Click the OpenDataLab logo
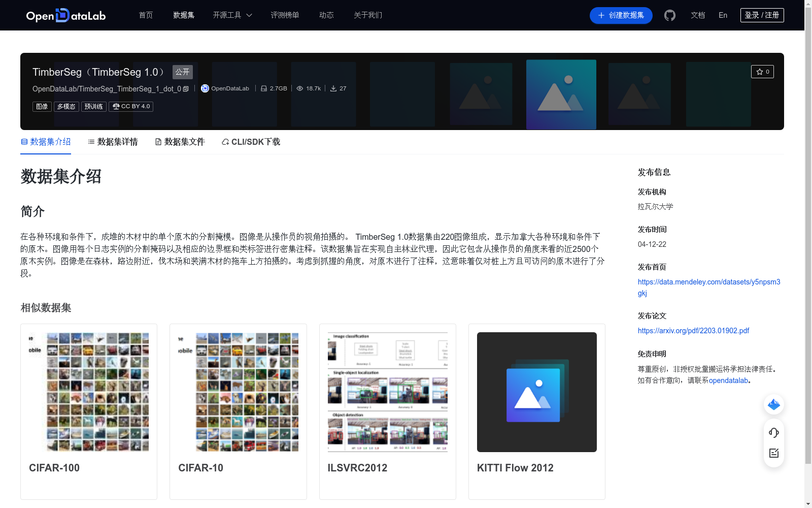Screen dimensions: 812x508 point(66,15)
